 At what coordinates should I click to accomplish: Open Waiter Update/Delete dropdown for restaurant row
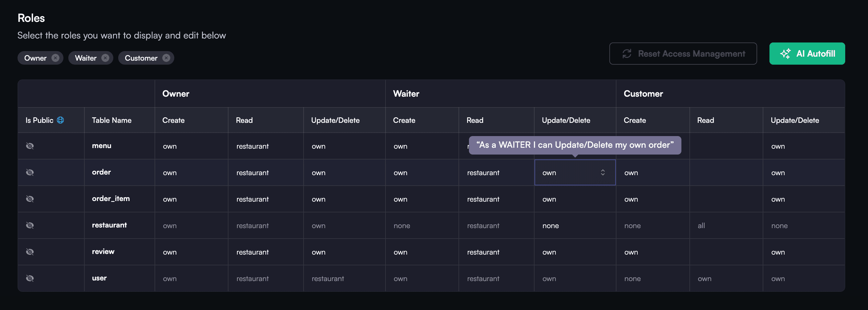click(x=575, y=226)
